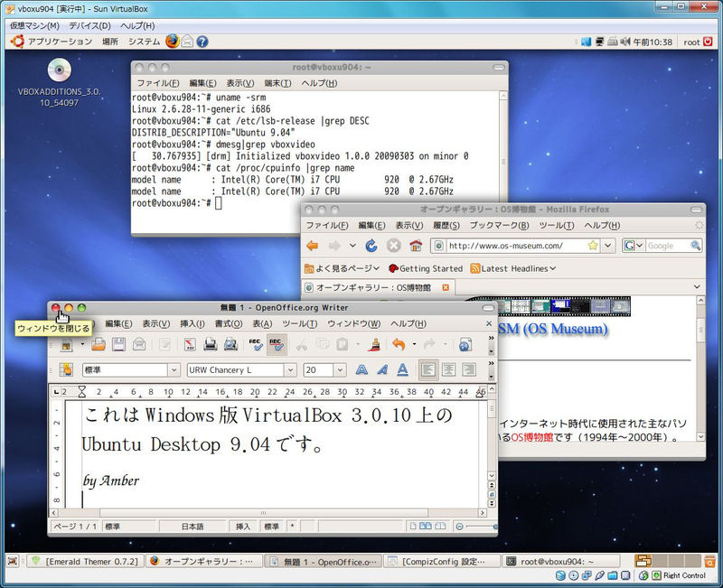Image resolution: width=723 pixels, height=588 pixels.
Task: Open the 書式(O) menu in Writer
Action: (229, 323)
